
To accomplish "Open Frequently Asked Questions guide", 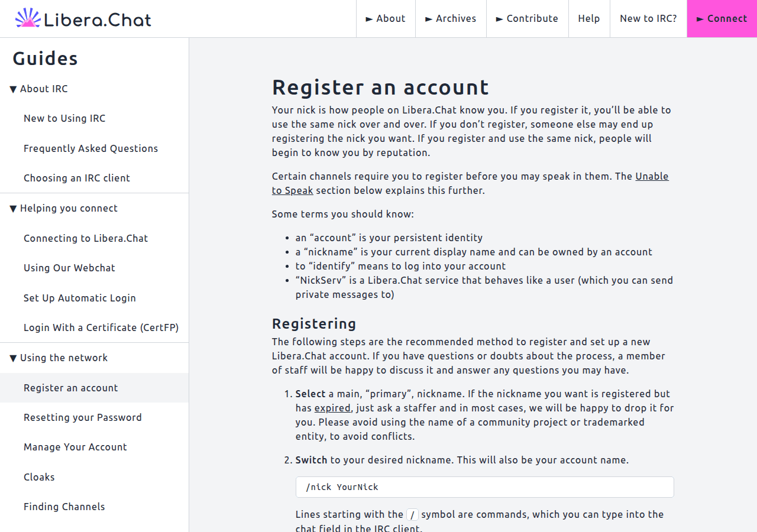I will (90, 148).
